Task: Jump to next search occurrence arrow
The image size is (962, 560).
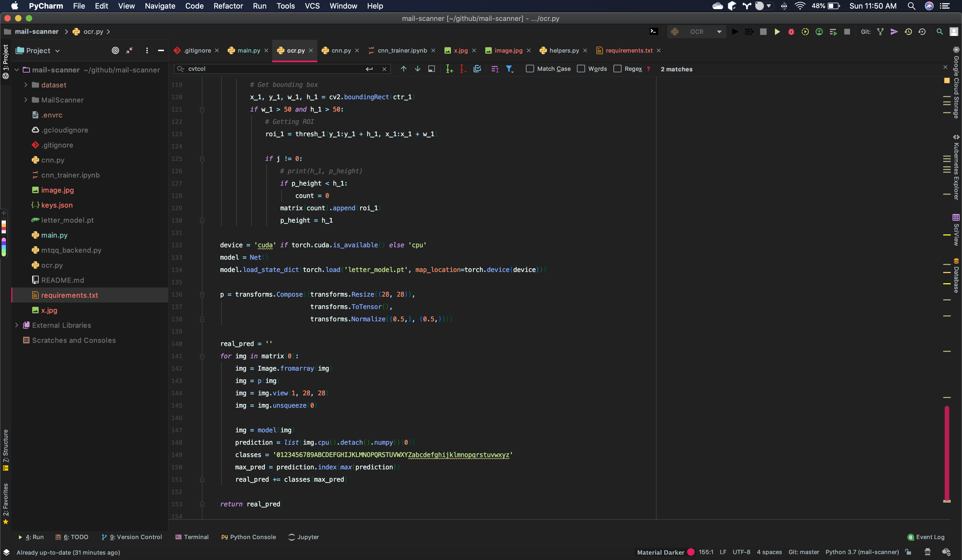Action: (417, 69)
